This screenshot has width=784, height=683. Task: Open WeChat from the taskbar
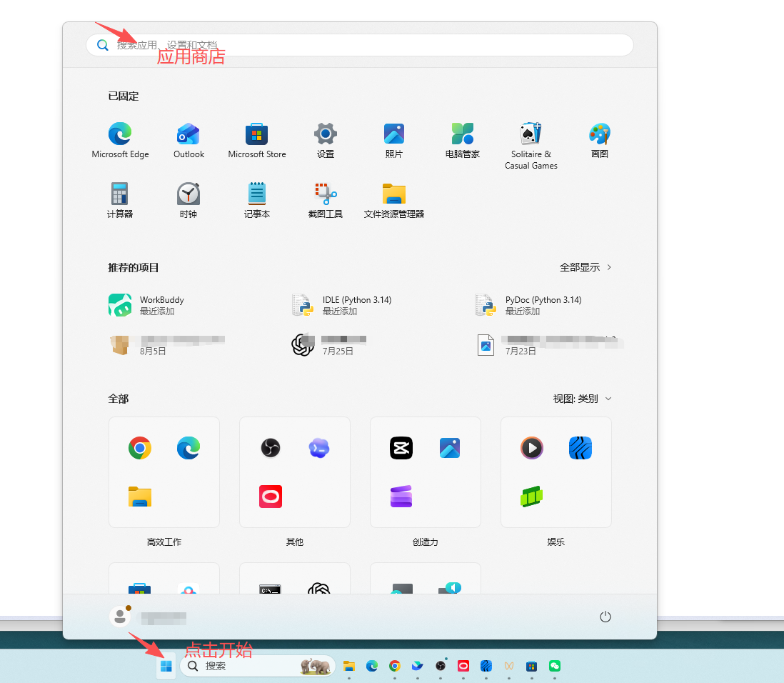click(555, 666)
